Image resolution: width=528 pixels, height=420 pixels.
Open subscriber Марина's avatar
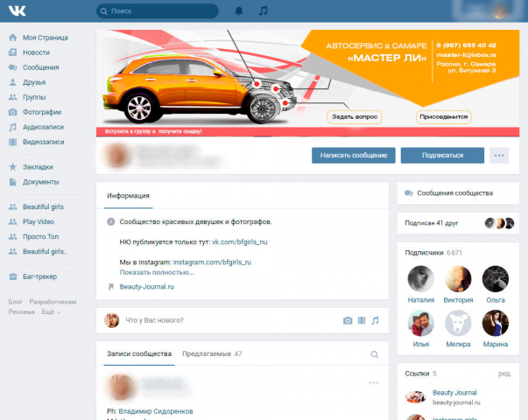coord(496,323)
